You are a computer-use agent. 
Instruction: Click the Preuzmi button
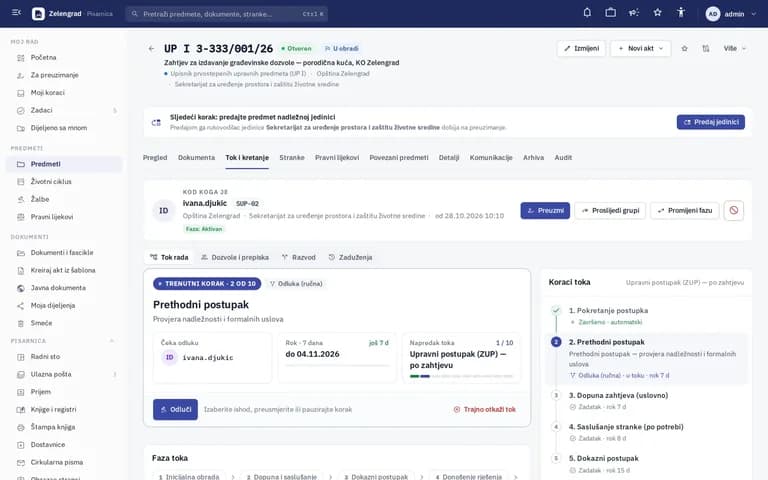pyautogui.click(x=545, y=211)
